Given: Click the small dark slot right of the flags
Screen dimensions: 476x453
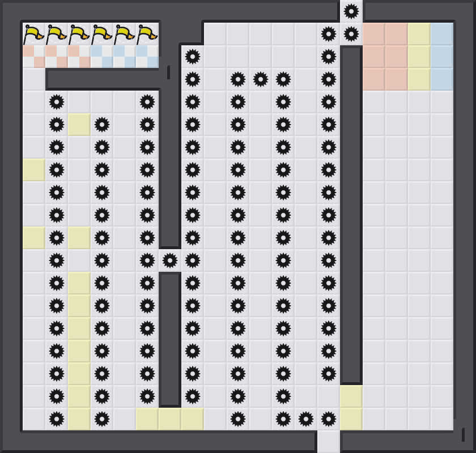Looking at the screenshot, I should [x=168, y=72].
